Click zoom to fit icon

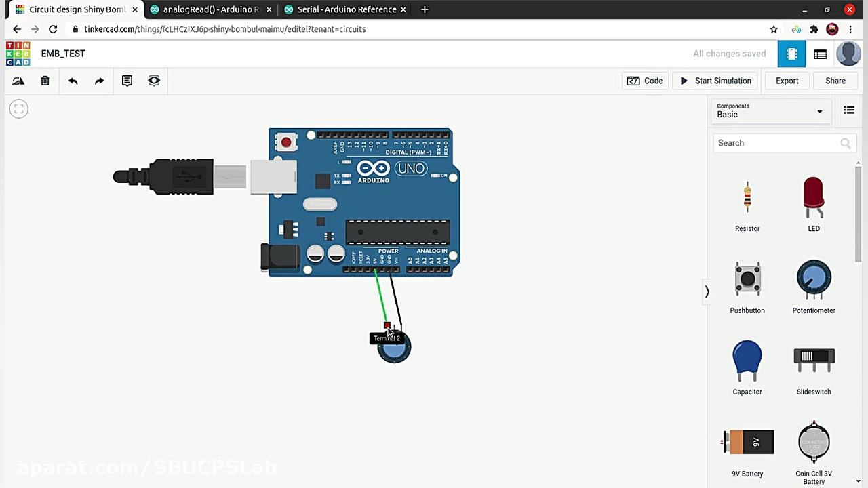(19, 108)
